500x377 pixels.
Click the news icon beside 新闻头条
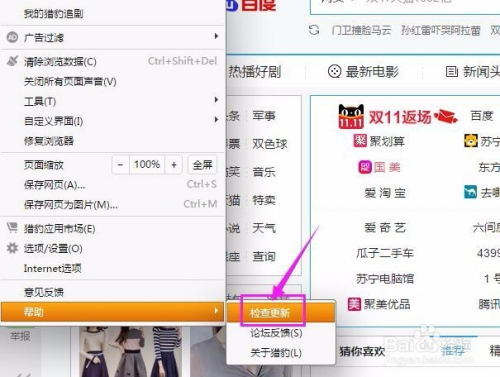tap(451, 71)
